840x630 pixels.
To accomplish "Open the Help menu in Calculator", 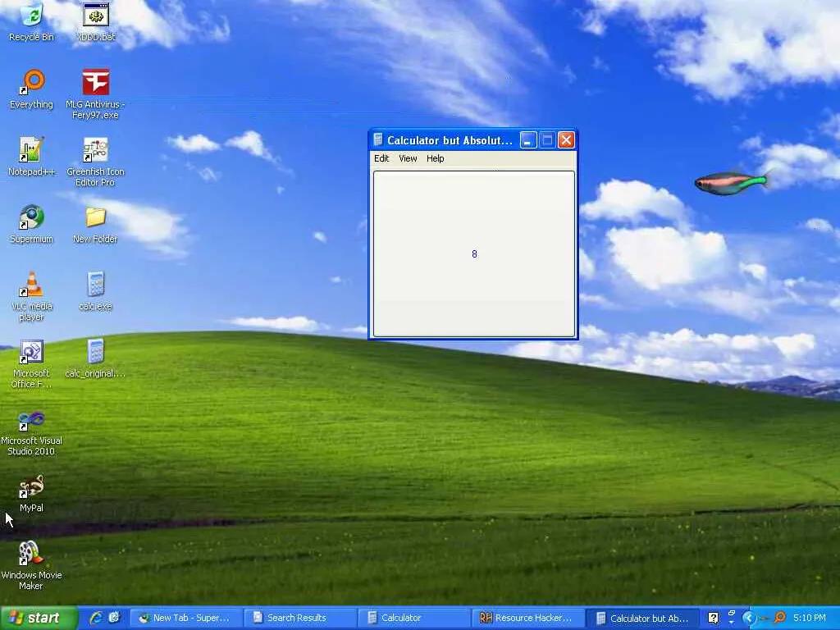I will point(435,158).
